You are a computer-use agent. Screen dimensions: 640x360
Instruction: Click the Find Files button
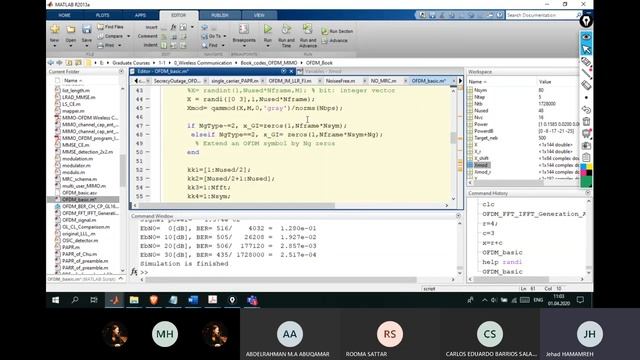(110, 27)
